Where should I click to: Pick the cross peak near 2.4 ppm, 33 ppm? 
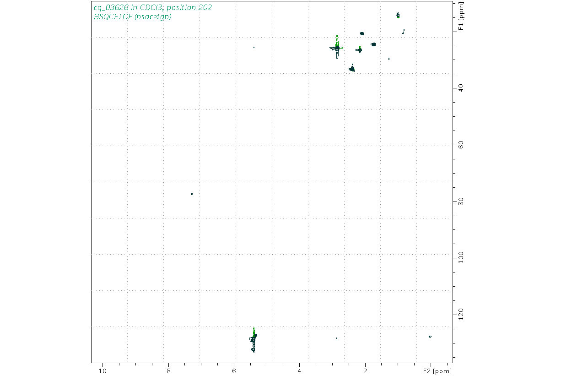coord(352,68)
